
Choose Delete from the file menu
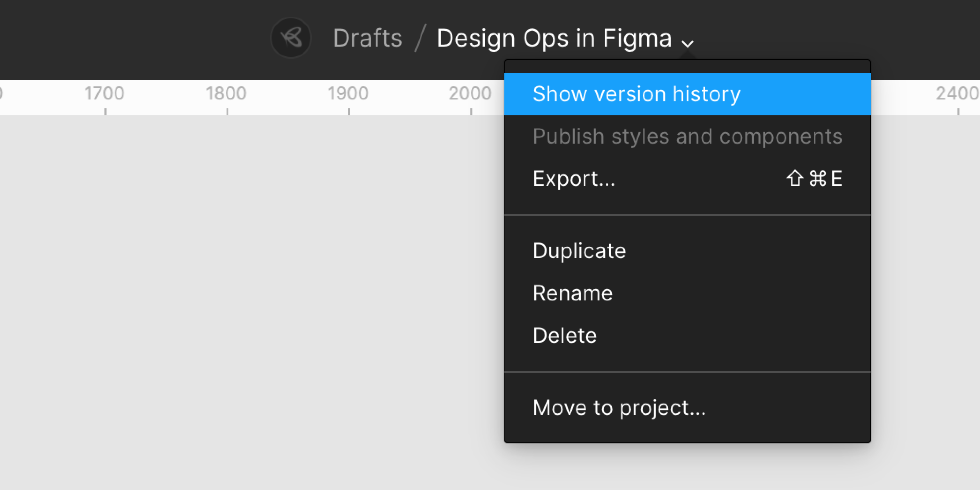[x=564, y=335]
